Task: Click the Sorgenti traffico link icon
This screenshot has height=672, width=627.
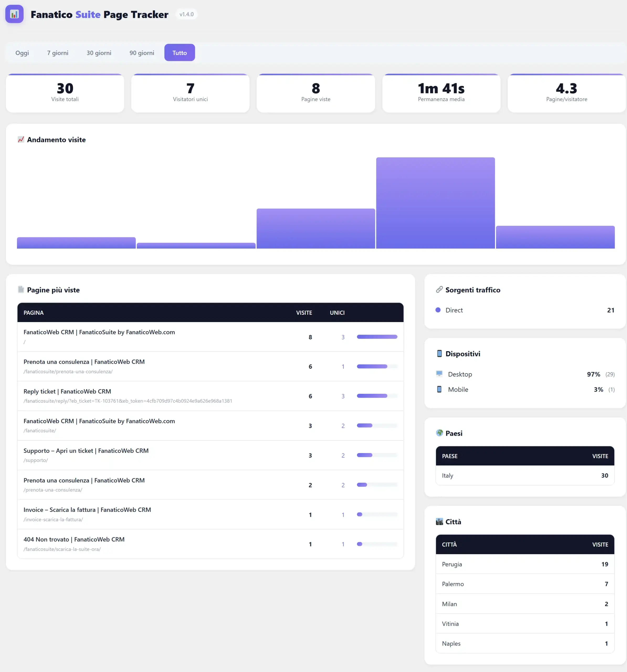Action: [439, 290]
